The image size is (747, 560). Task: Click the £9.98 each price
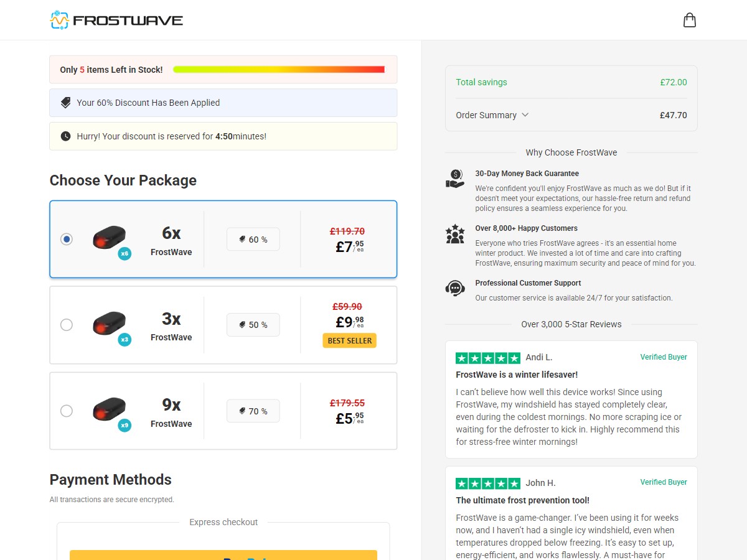[x=350, y=322]
